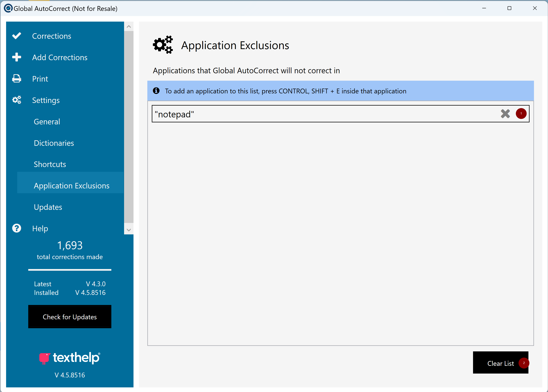This screenshot has width=548, height=392.
Task: Click the Help question mark icon
Action: click(x=17, y=228)
